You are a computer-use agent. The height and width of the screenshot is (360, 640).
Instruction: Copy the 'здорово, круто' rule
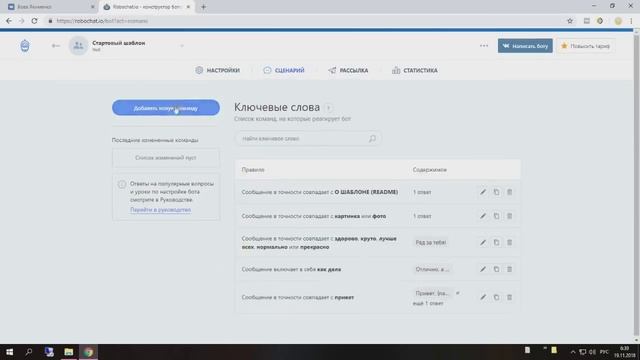[x=496, y=242]
